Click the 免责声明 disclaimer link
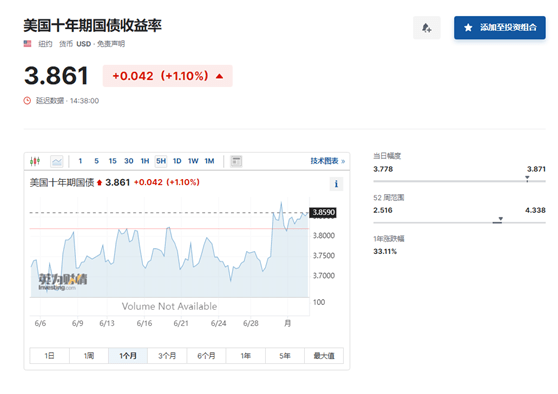This screenshot has width=558, height=394. [111, 44]
